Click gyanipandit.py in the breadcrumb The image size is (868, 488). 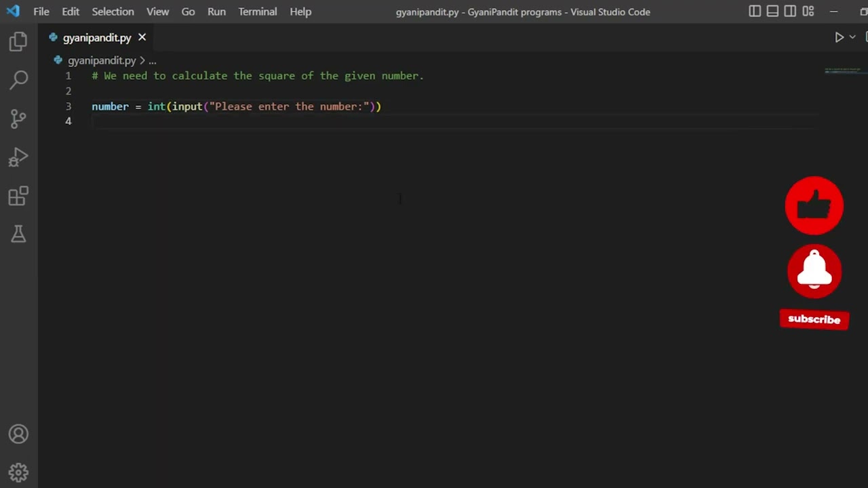(102, 60)
